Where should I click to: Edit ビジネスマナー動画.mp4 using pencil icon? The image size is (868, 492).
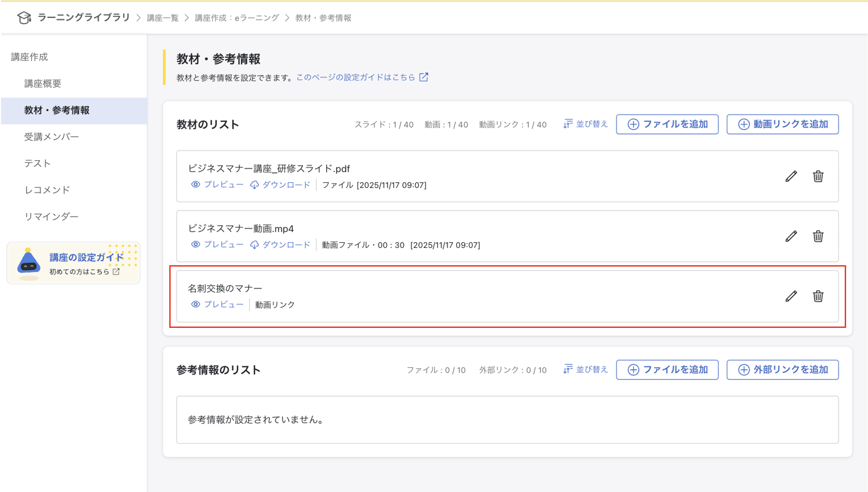pyautogui.click(x=791, y=236)
